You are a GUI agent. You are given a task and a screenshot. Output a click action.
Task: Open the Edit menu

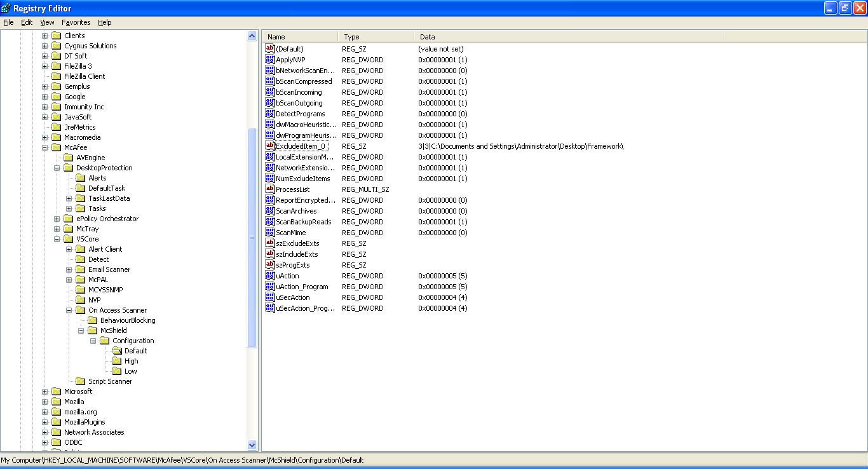[27, 22]
